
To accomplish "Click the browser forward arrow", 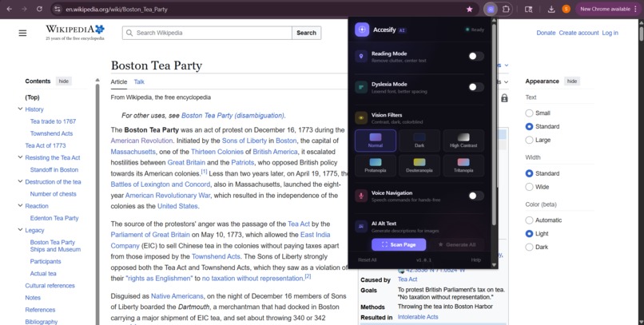I will click(24, 9).
